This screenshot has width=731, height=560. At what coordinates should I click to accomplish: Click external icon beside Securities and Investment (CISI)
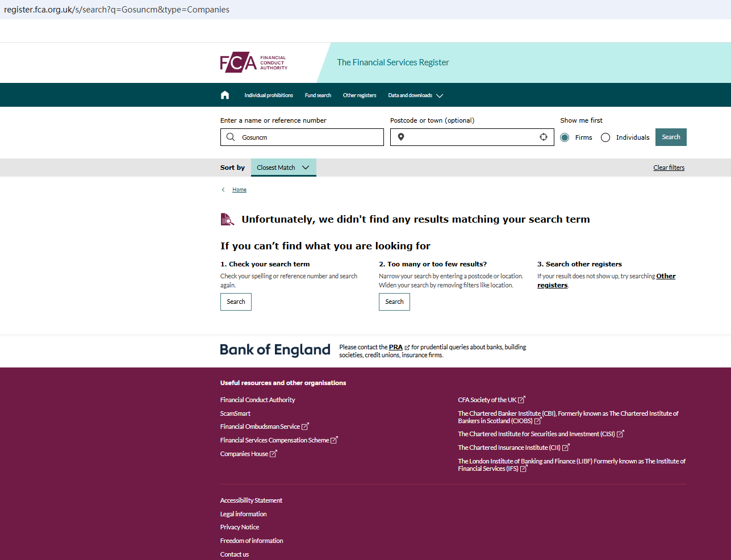620,434
